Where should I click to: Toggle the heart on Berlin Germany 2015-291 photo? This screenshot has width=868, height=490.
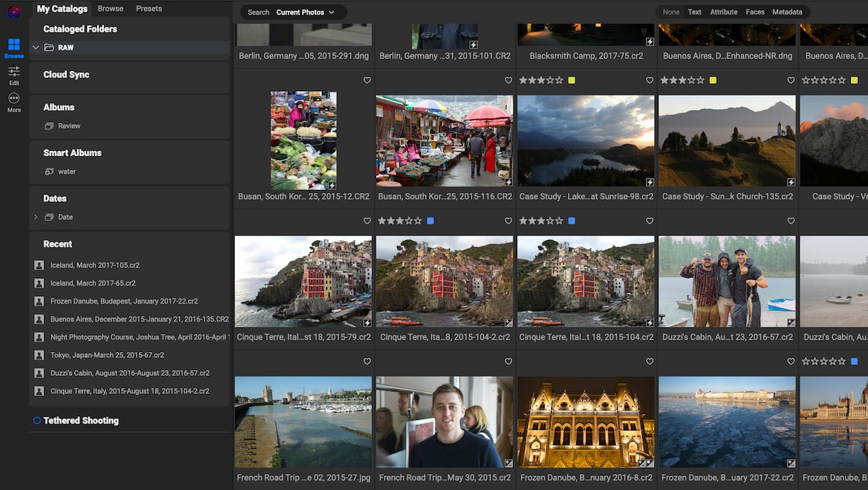(367, 80)
